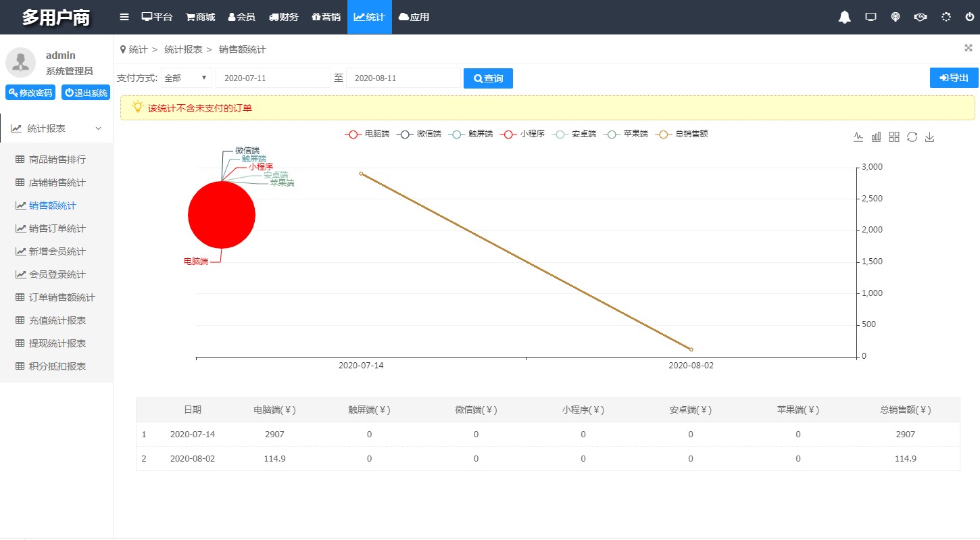This screenshot has height=540, width=980.
Task: Save chart as image download icon
Action: [x=929, y=137]
